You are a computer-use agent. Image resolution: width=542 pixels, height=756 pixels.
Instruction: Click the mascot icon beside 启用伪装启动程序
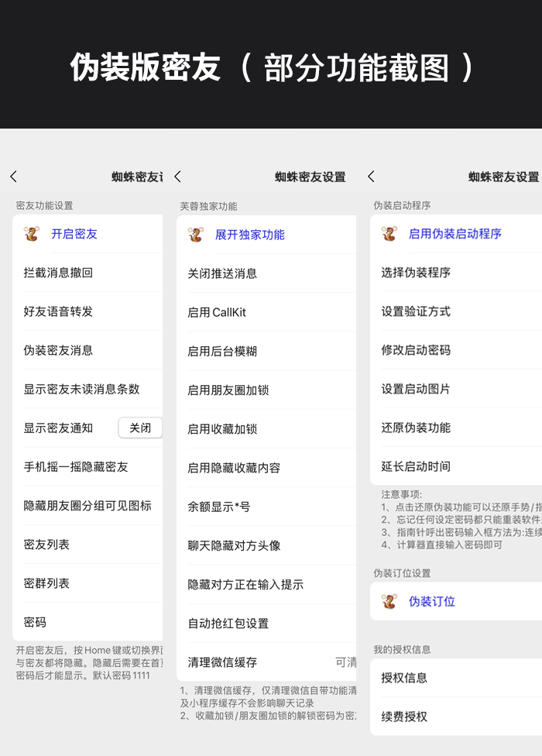389,234
